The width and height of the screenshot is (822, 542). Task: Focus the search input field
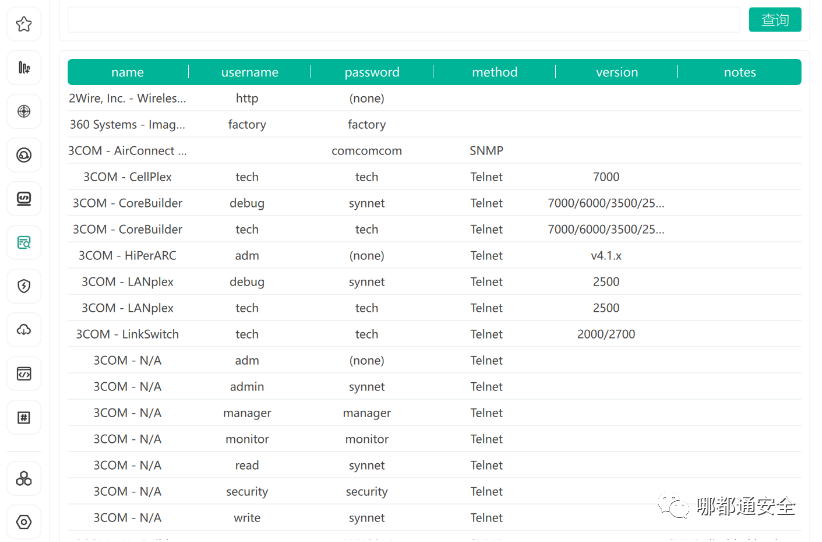tap(404, 20)
